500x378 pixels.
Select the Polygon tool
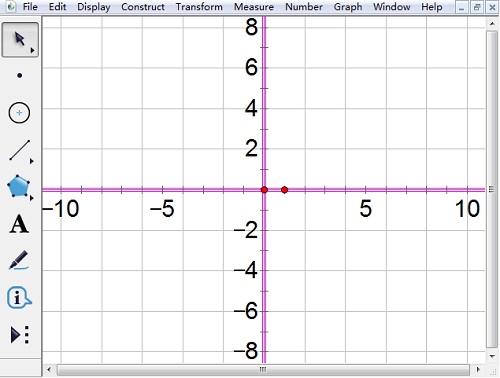(x=19, y=186)
